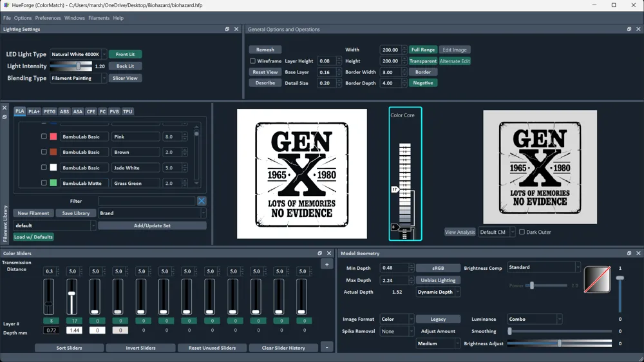This screenshot has width=644, height=362.
Task: Open the Windows menu
Action: click(74, 18)
